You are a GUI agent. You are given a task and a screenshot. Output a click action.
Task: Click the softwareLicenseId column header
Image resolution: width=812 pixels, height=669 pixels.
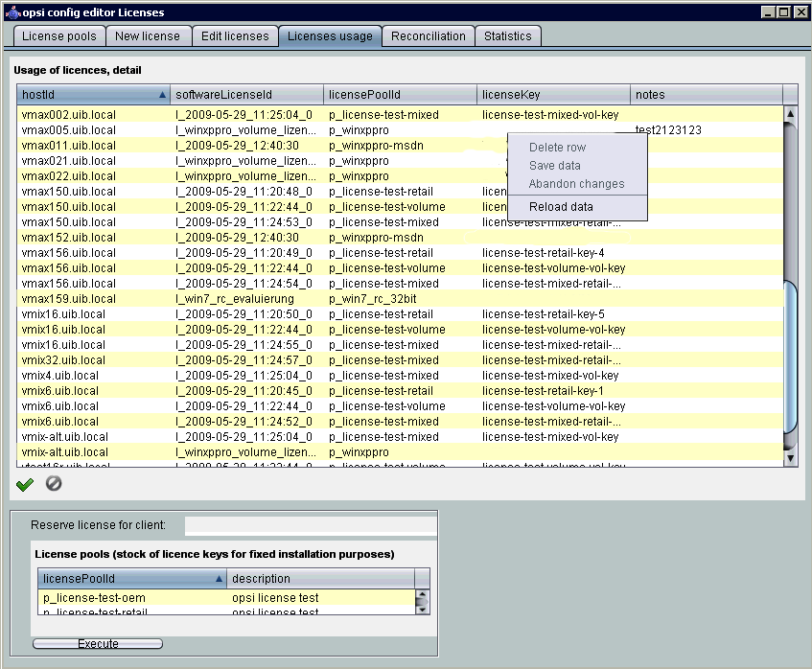coord(246,94)
